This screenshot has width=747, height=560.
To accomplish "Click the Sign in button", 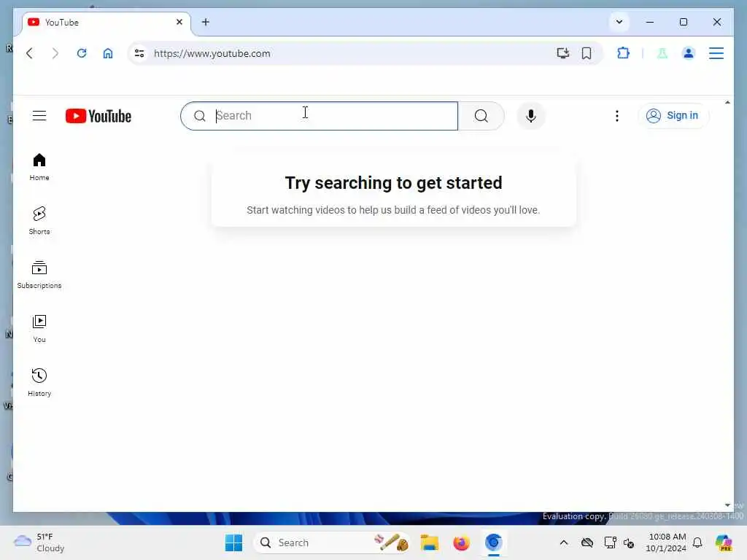I will [x=673, y=116].
